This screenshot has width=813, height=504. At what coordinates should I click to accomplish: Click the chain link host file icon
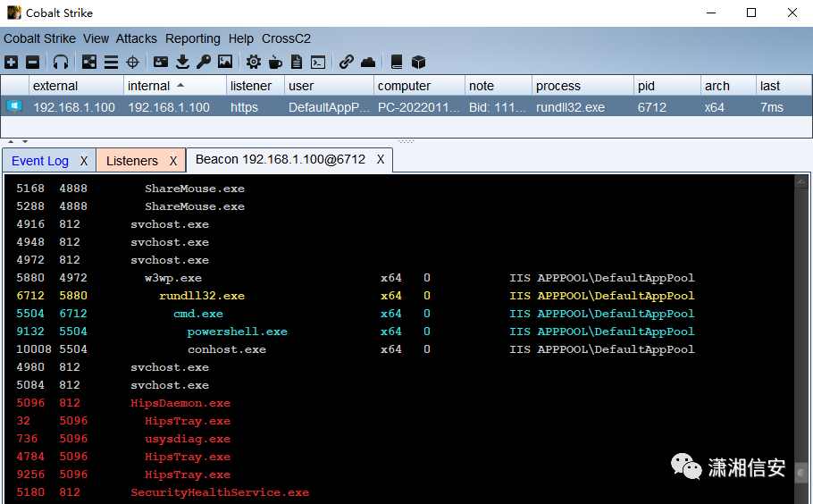pyautogui.click(x=347, y=63)
